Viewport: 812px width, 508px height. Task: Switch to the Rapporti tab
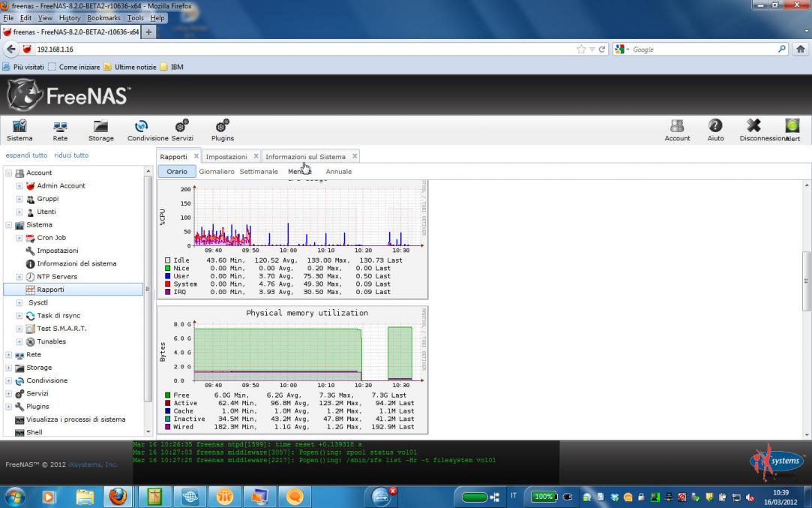coord(173,157)
